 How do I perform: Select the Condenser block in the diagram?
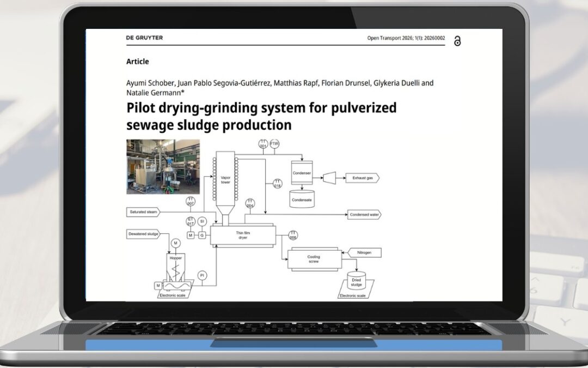point(303,172)
